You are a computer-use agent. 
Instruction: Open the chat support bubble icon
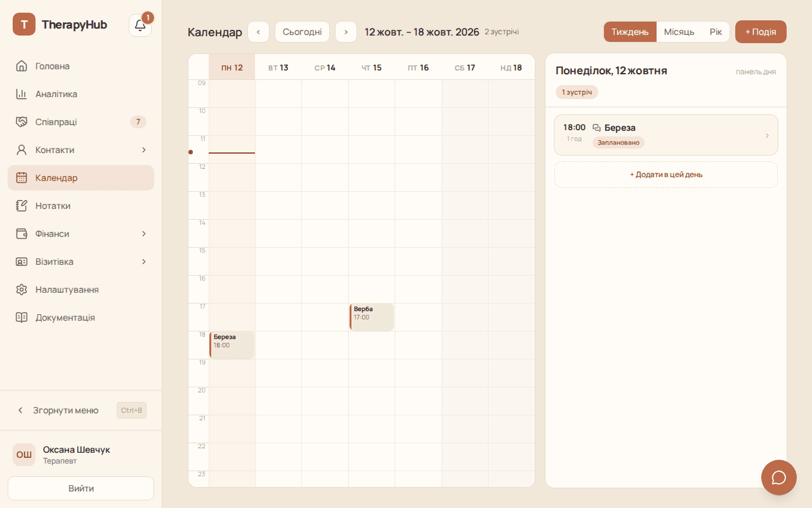779,478
